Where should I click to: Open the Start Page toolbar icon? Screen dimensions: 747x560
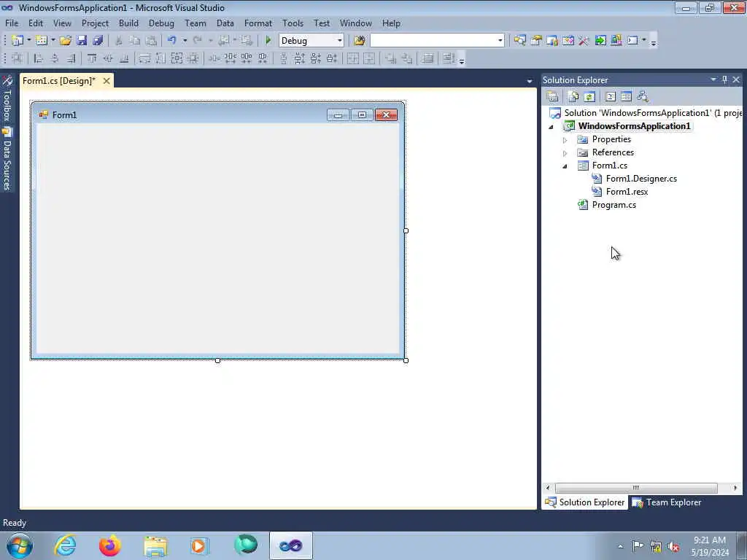[600, 41]
